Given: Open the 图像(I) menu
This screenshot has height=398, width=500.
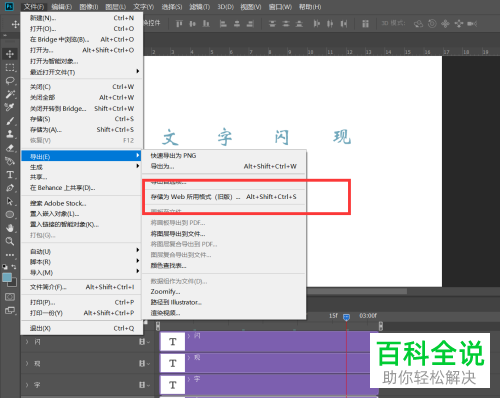Looking at the screenshot, I should pyautogui.click(x=89, y=7).
